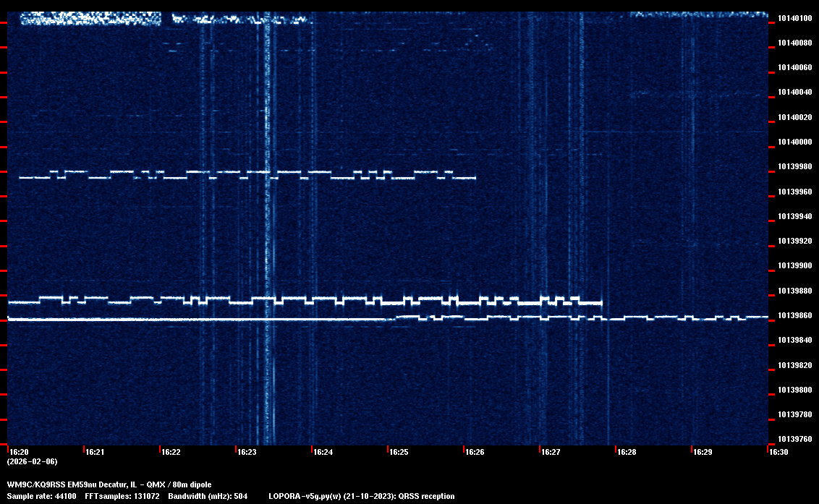
Task: Click the 10139900 frequency scale label
Action: pos(794,266)
